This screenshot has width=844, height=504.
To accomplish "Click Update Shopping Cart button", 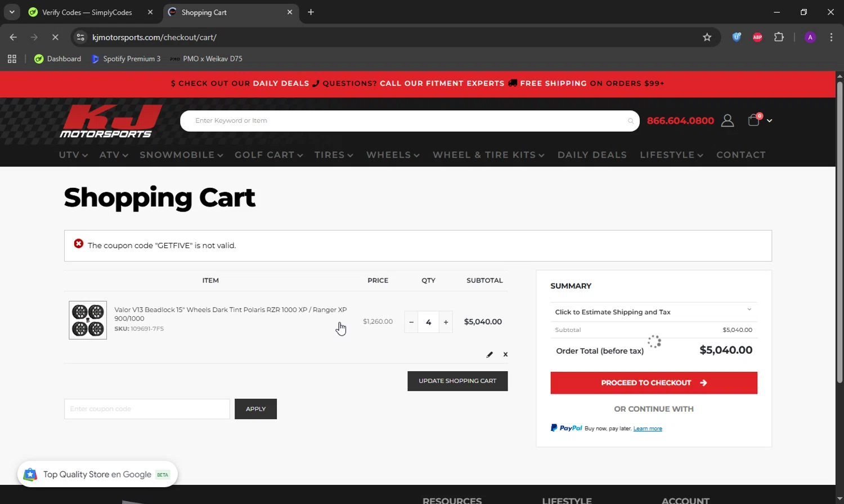I will point(457,381).
